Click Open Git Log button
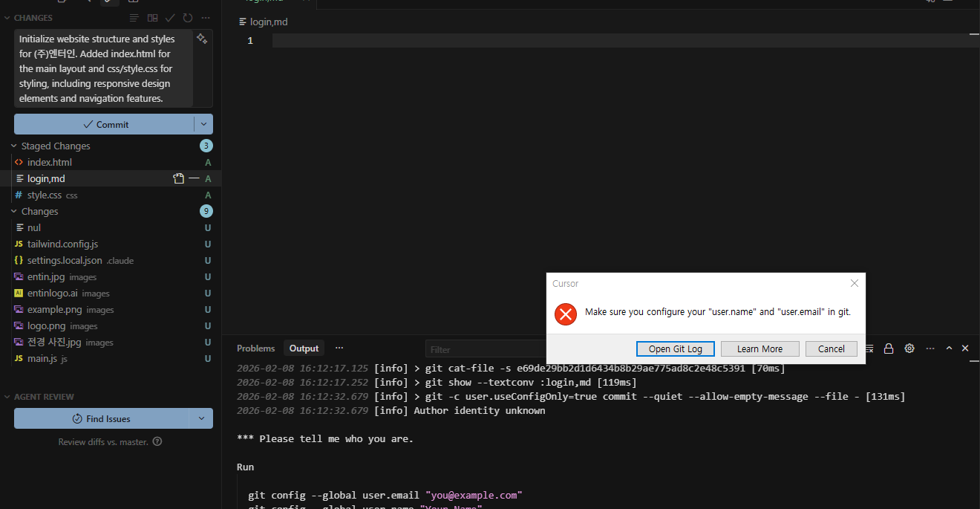Screen dimensions: 980x509 coord(675,348)
